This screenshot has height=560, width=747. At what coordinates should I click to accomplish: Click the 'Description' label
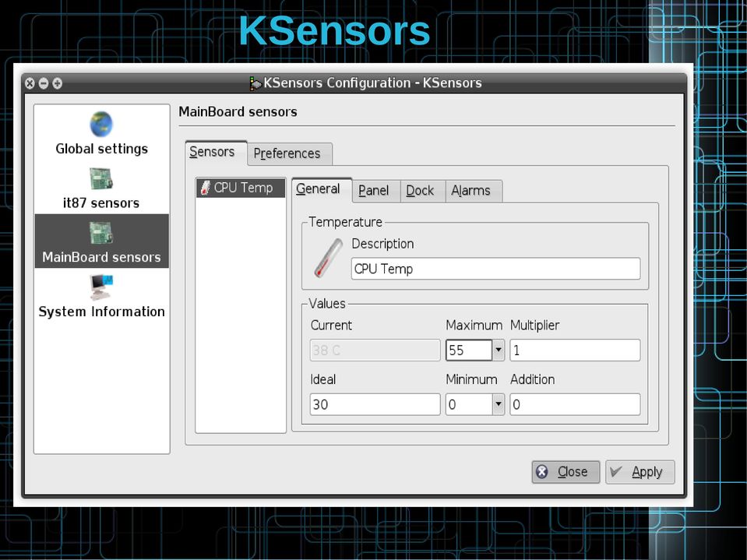coord(382,244)
